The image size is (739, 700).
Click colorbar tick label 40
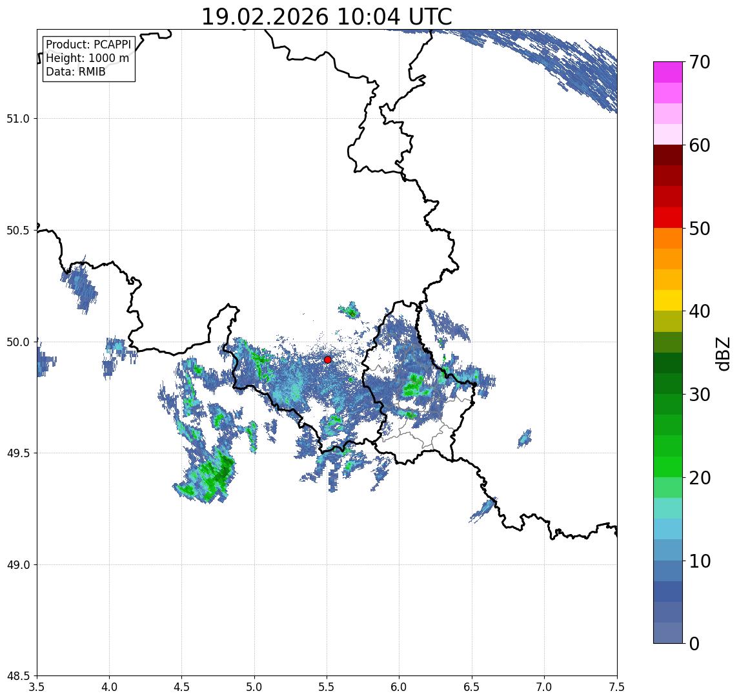(699, 311)
